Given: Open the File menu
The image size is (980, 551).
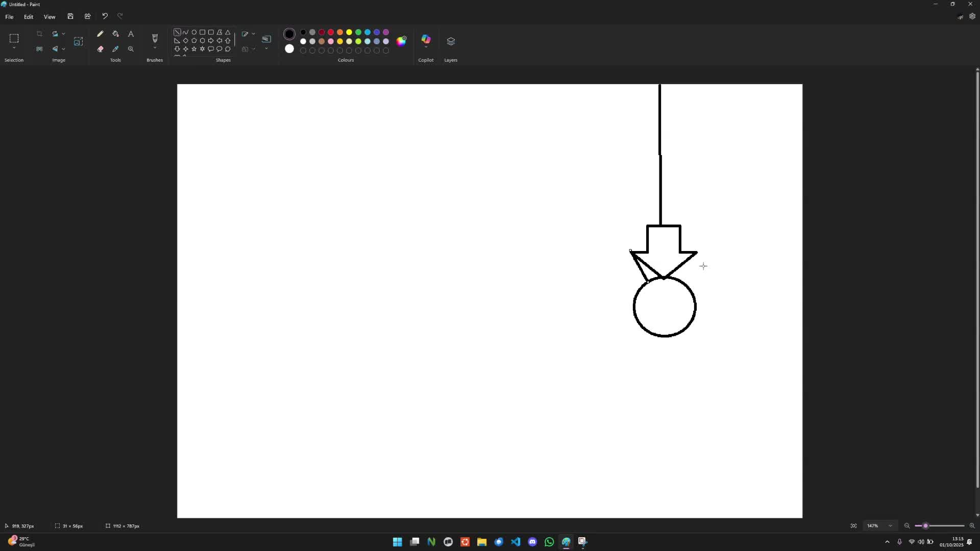Looking at the screenshot, I should 9,17.
